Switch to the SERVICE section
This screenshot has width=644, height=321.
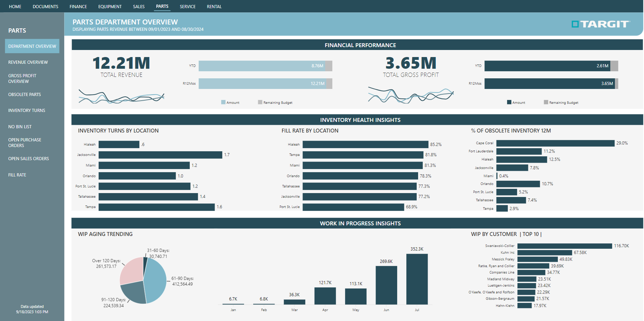(x=187, y=6)
